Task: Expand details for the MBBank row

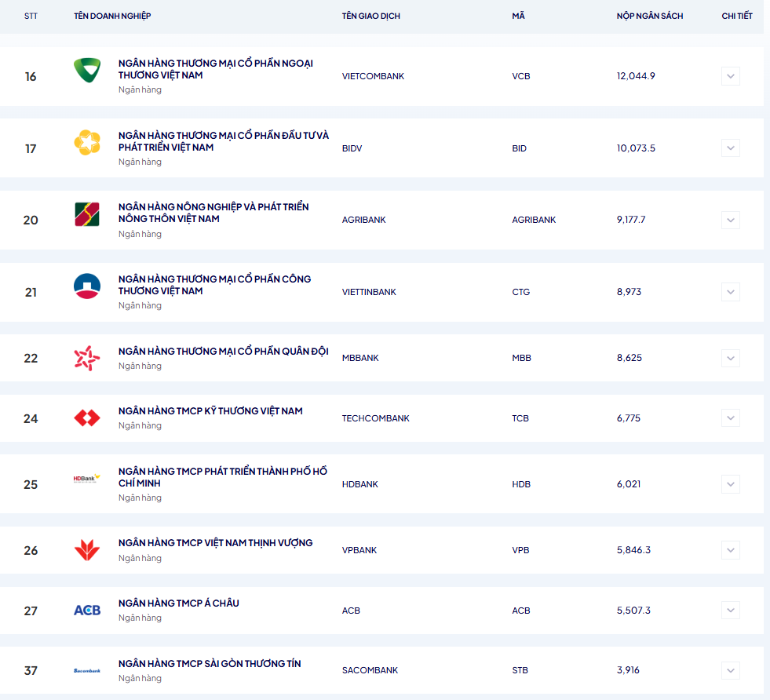Action: [x=730, y=358]
